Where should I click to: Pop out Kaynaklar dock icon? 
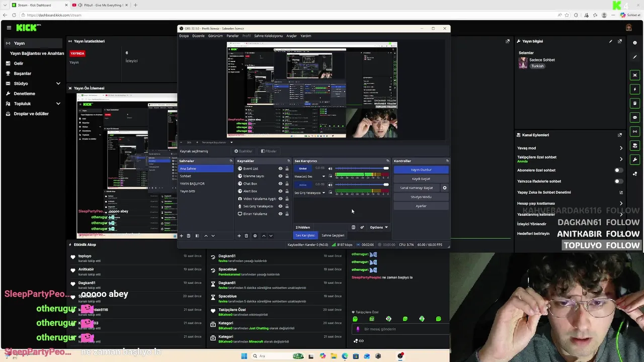pos(289,161)
